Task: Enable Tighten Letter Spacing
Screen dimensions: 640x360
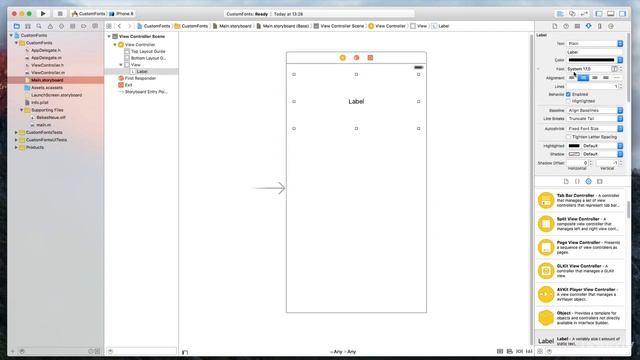Action: coord(568,137)
